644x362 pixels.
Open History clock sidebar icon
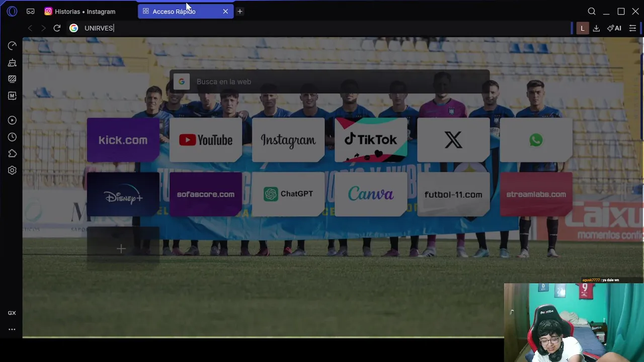(x=12, y=137)
